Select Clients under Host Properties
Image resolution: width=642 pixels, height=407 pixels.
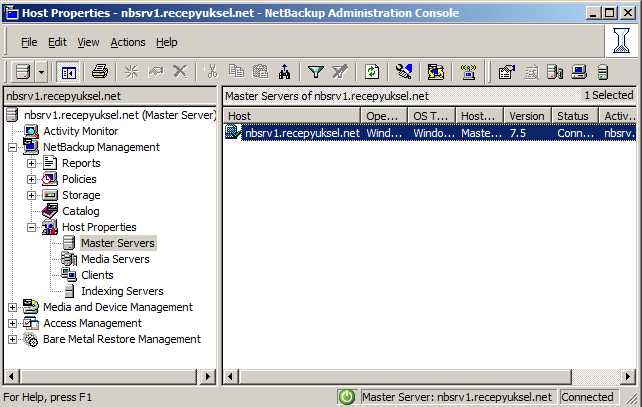[x=97, y=275]
